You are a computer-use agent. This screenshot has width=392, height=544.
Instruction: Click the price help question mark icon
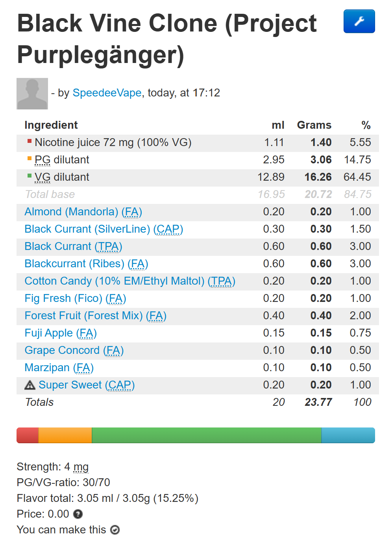click(x=78, y=514)
